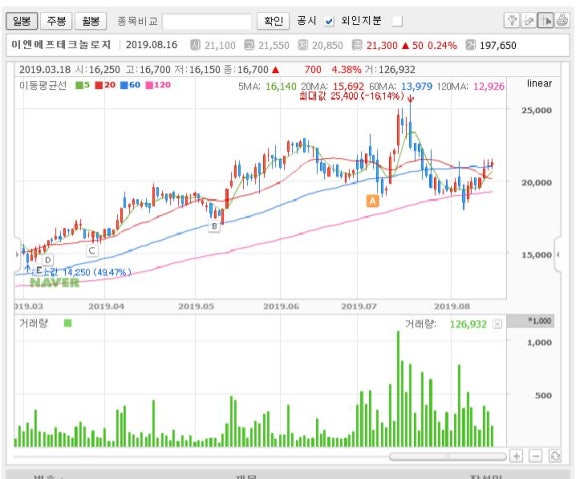Click the chart range scrollbar thumb
Image resolution: width=580 pixels, height=479 pixels.
click(448, 456)
